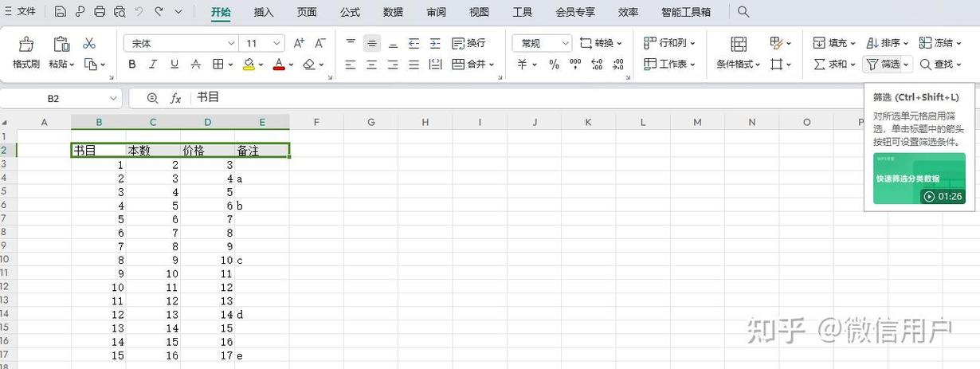Click Decrease Indent icon
This screenshot has height=369, width=980.
pos(414,43)
